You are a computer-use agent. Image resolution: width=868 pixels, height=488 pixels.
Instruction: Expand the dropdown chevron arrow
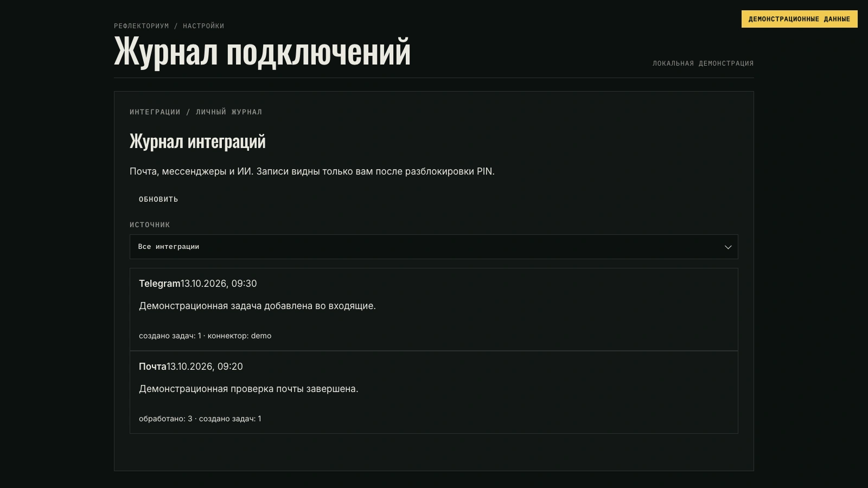pos(728,247)
